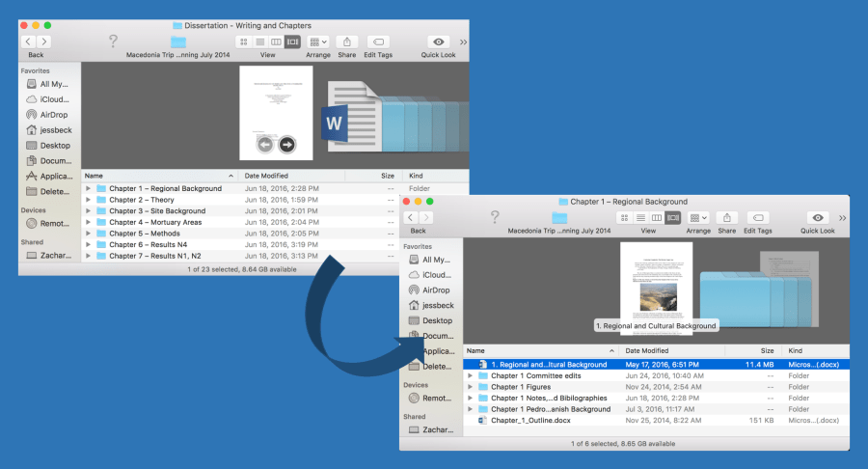Click the right arrow on Dissertation preview page
Screen dimensions: 868x469
(287, 145)
